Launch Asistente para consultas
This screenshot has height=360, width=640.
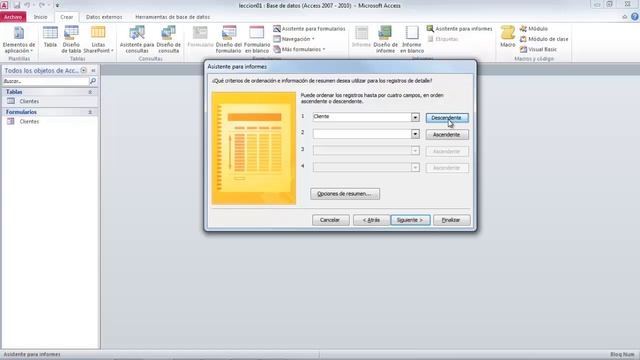[137, 39]
